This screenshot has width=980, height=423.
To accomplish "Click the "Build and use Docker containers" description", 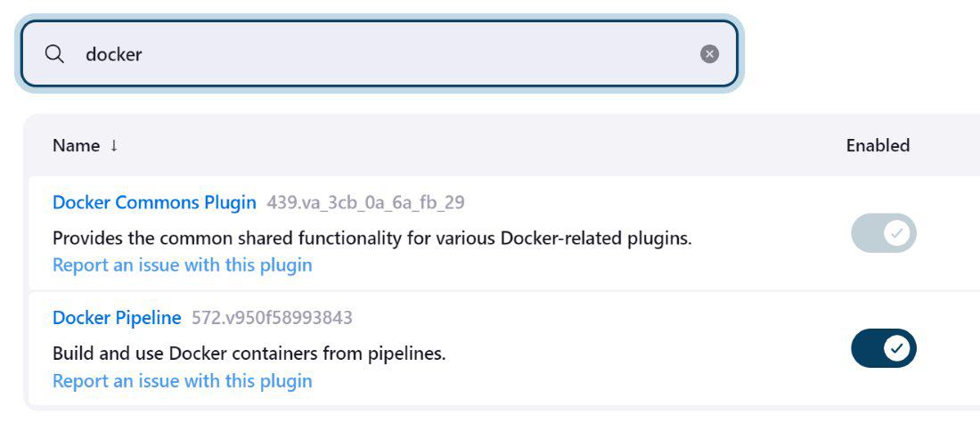I will click(249, 354).
